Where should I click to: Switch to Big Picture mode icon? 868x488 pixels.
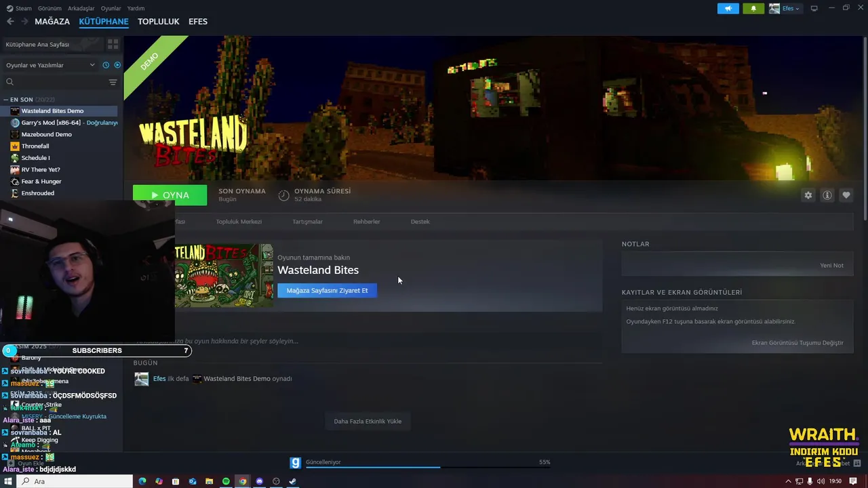pos(814,8)
